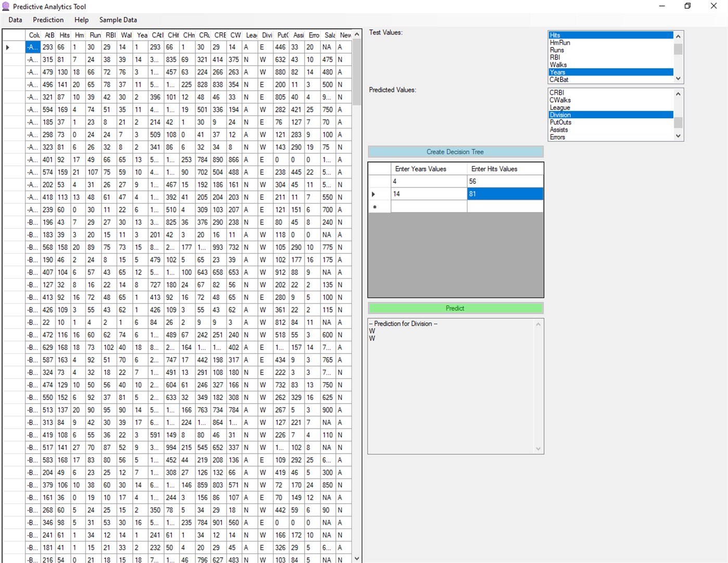This screenshot has height=563, width=728.
Task: Open the Sample Data menu
Action: pos(118,20)
